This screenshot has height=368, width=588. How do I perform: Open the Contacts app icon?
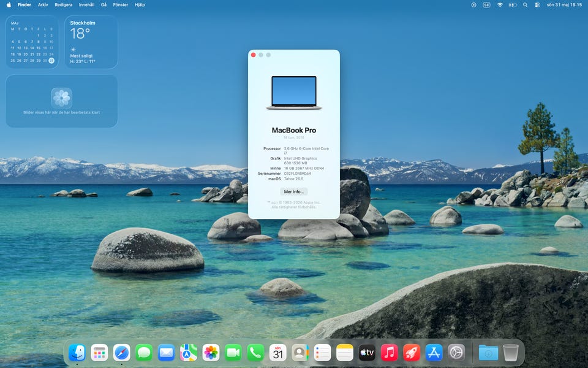coord(300,353)
